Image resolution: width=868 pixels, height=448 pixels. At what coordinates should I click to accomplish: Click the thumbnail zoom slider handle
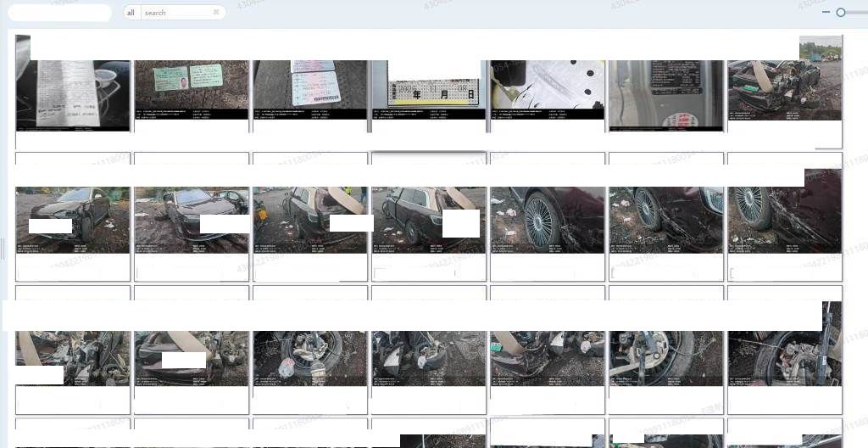point(841,12)
